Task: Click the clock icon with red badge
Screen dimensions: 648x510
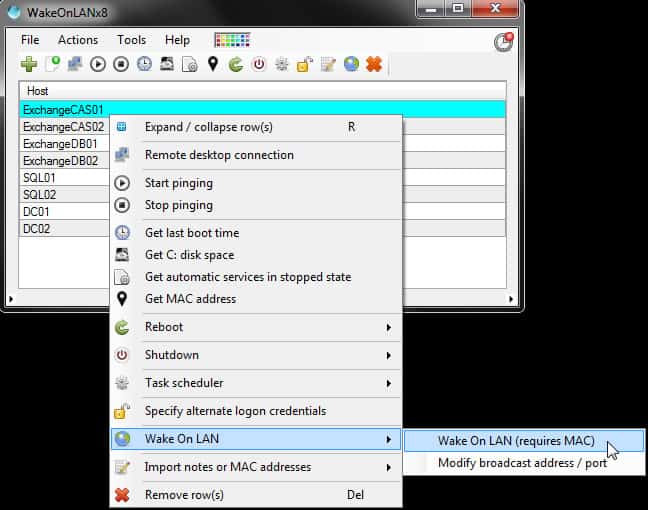Action: coord(503,42)
